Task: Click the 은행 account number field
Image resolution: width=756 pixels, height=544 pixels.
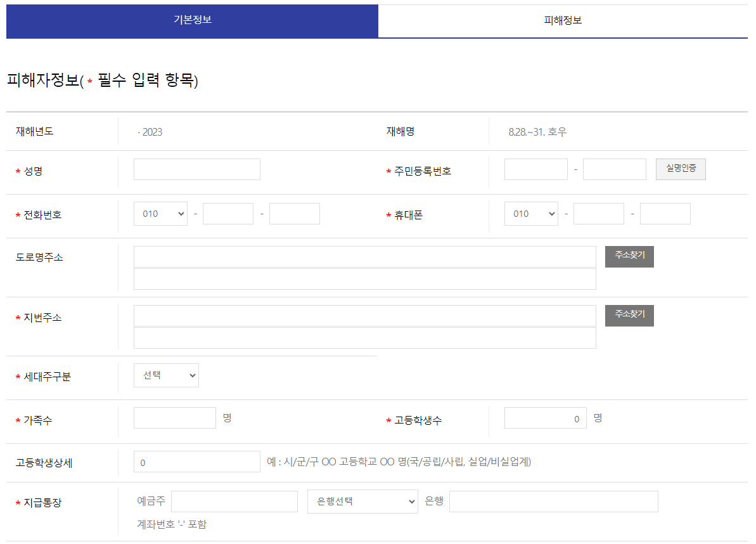Action: click(553, 501)
